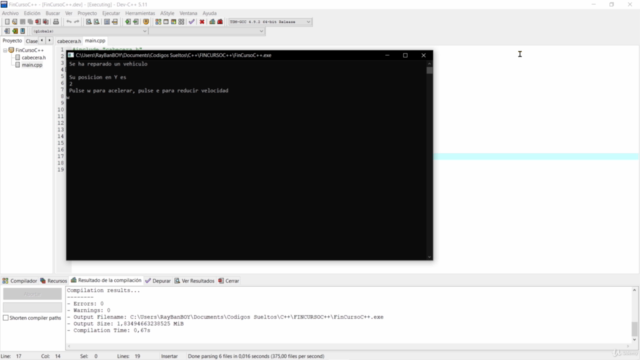This screenshot has height=360, width=640.
Task: Open the Ventana menu
Action: click(188, 13)
